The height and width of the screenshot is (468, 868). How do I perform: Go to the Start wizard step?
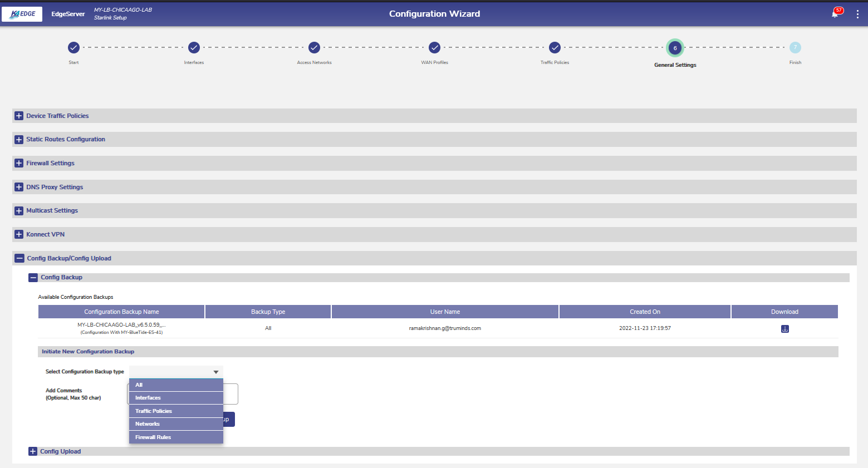(73, 48)
